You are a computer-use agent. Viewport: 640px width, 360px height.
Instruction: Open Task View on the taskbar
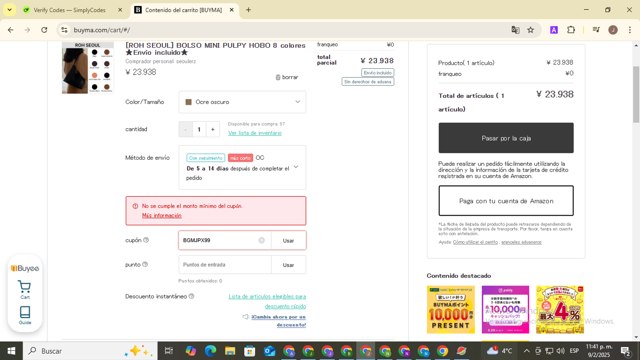pyautogui.click(x=168, y=351)
